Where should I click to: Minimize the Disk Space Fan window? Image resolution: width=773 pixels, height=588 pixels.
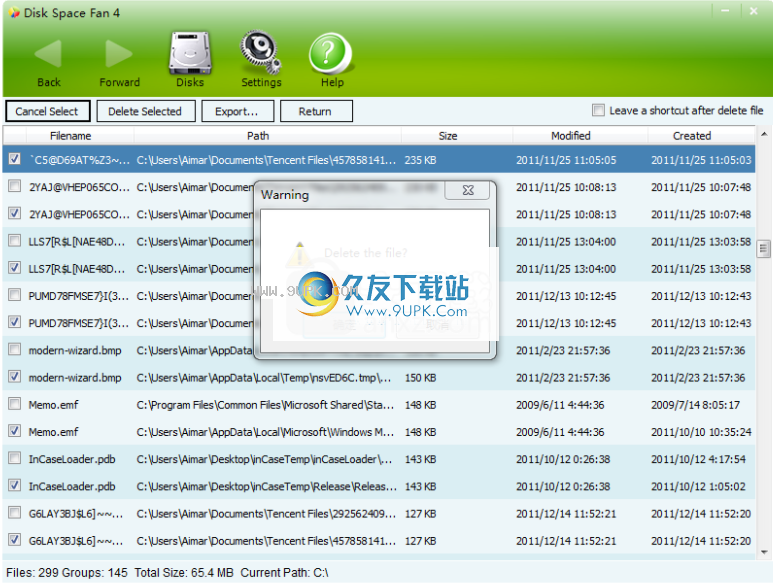click(x=725, y=11)
